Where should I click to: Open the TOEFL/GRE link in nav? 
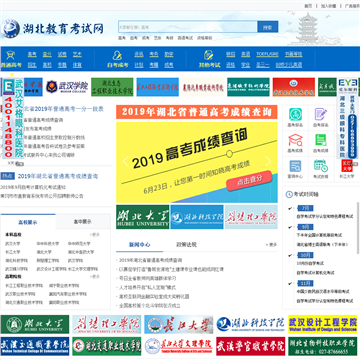point(267,54)
